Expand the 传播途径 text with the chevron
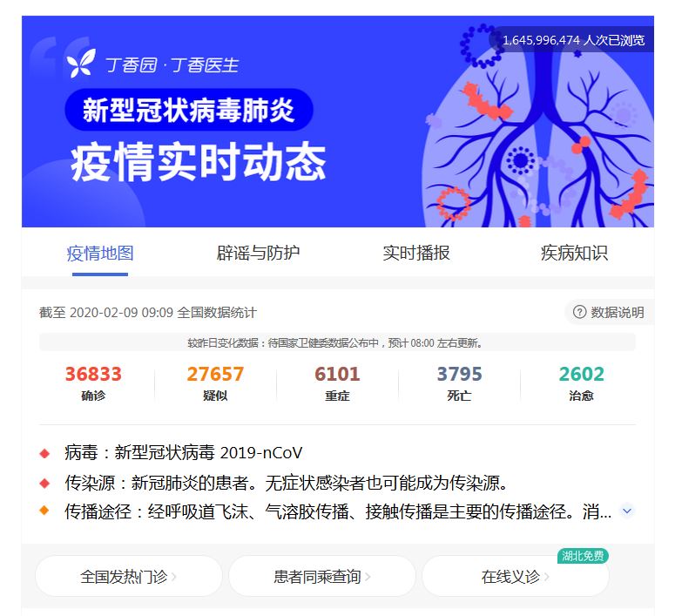Viewport: 675px width, 616px height. 627,511
